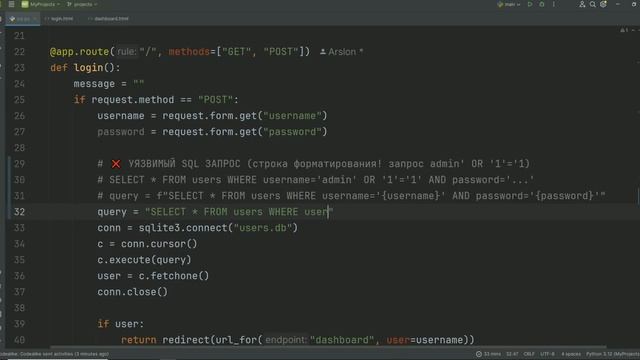This screenshot has height=360, width=640.
Task: Open the line and column indicator 32:47
Action: [512, 354]
